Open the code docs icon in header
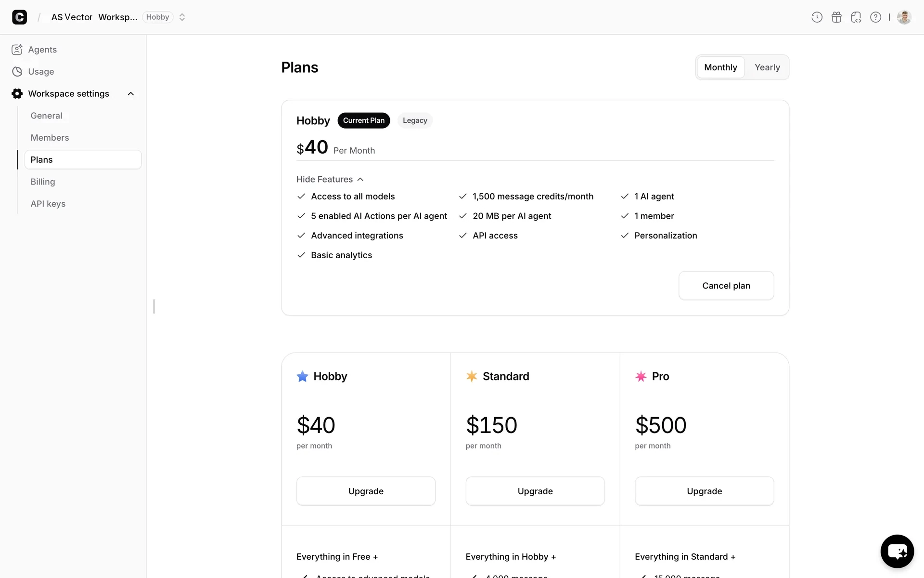924x578 pixels. (x=856, y=17)
